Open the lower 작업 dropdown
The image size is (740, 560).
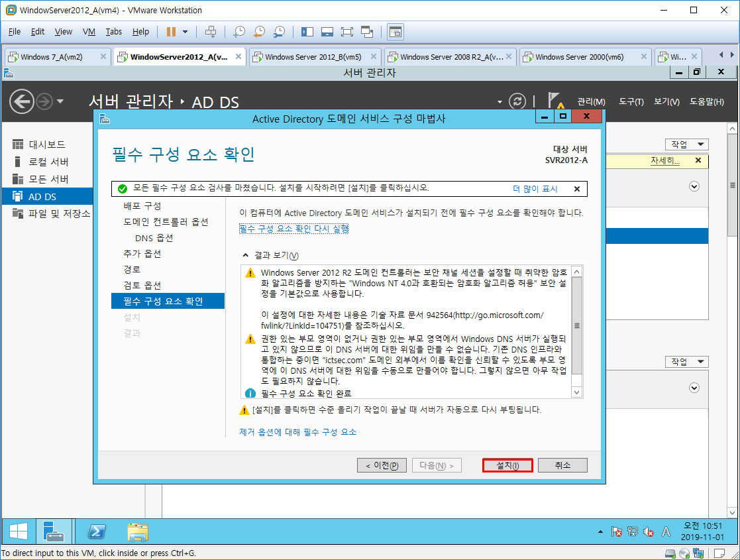pyautogui.click(x=687, y=362)
